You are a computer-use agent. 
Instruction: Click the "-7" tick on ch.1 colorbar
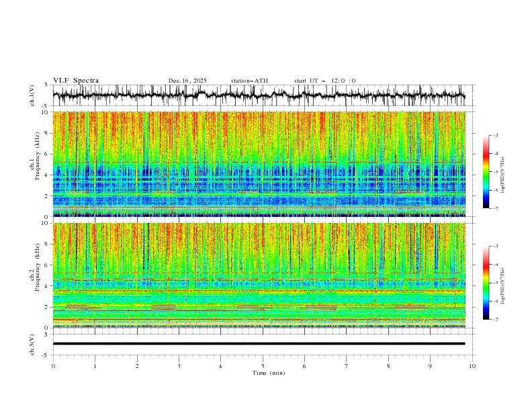[495, 208]
